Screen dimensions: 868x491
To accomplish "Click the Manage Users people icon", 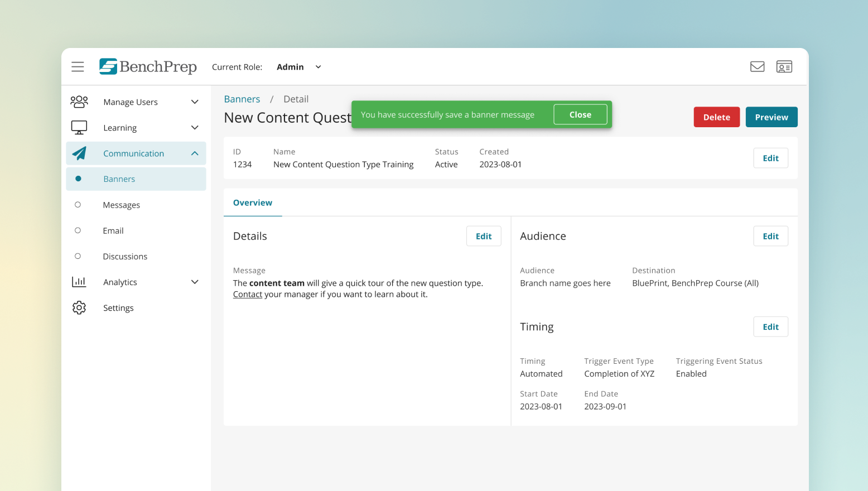I will [x=79, y=102].
